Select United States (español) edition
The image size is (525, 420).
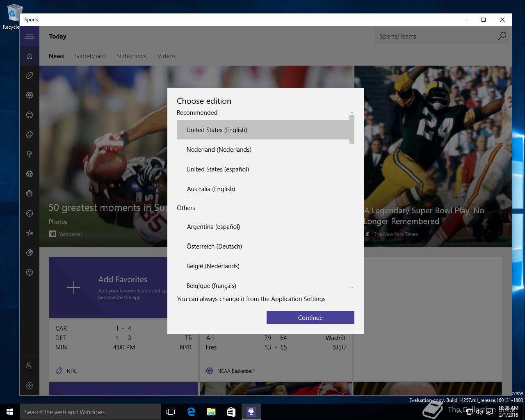[263, 169]
